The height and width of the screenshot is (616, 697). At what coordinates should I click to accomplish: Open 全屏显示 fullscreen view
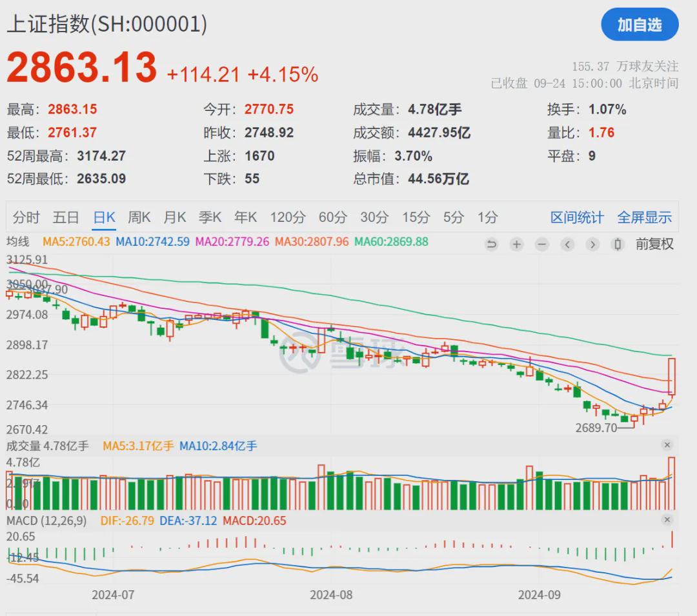645,217
